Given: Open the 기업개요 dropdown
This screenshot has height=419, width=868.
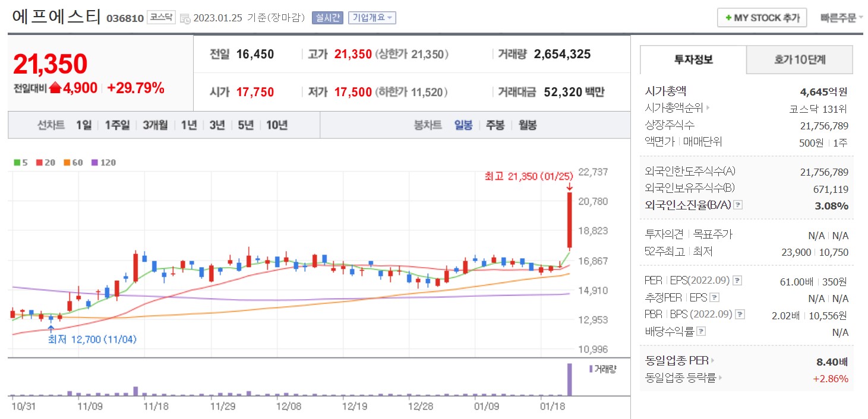Looking at the screenshot, I should point(373,17).
